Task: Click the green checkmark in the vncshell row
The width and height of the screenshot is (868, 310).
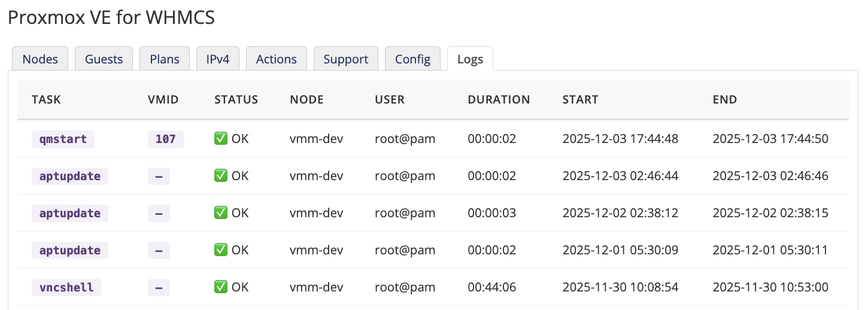Action: click(x=221, y=288)
